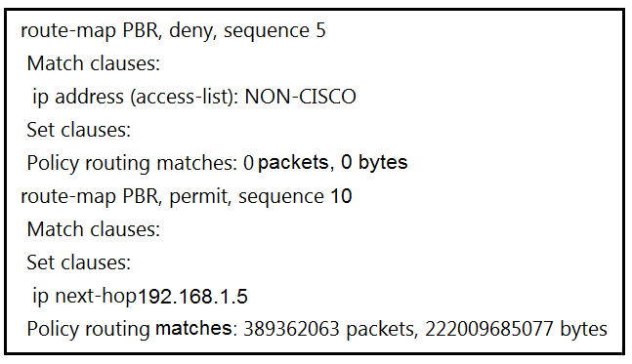Click the first 'Set clauses:' line
632x364 pixels.
(x=78, y=130)
